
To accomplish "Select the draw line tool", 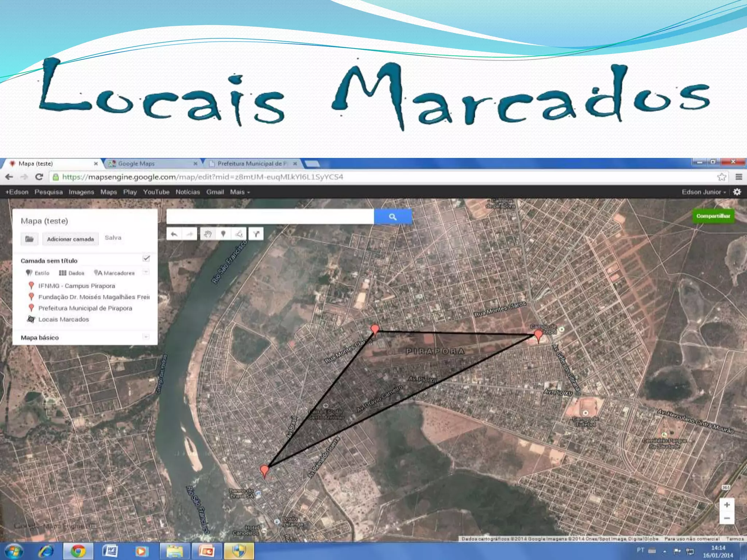I will pos(239,234).
